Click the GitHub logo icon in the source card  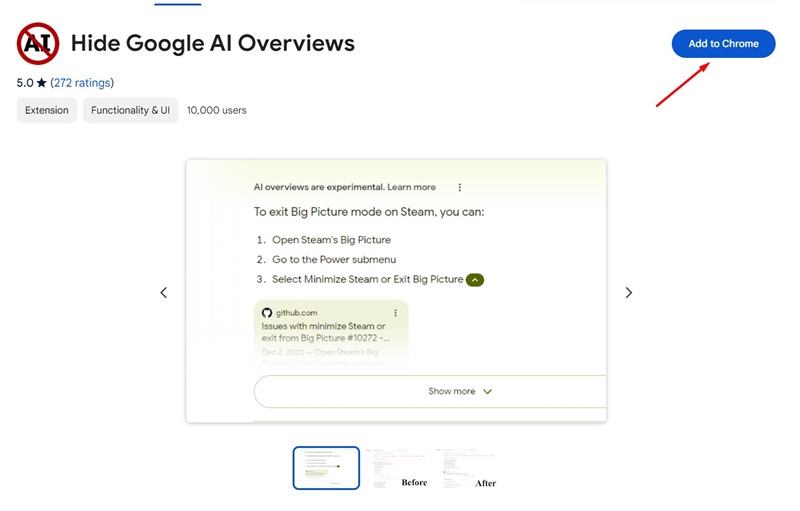[267, 313]
